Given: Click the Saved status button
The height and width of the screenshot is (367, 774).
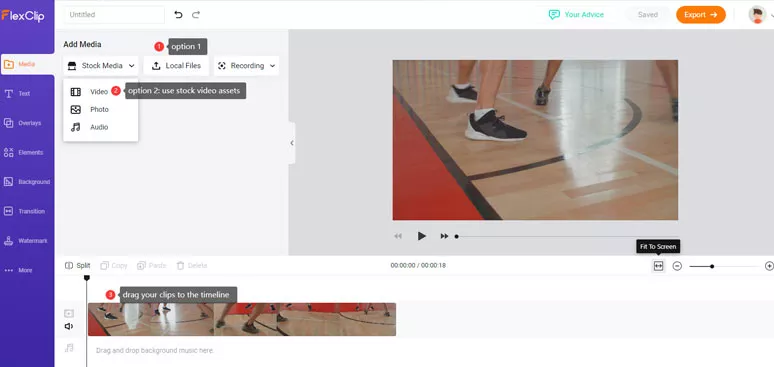Looking at the screenshot, I should pyautogui.click(x=648, y=15).
